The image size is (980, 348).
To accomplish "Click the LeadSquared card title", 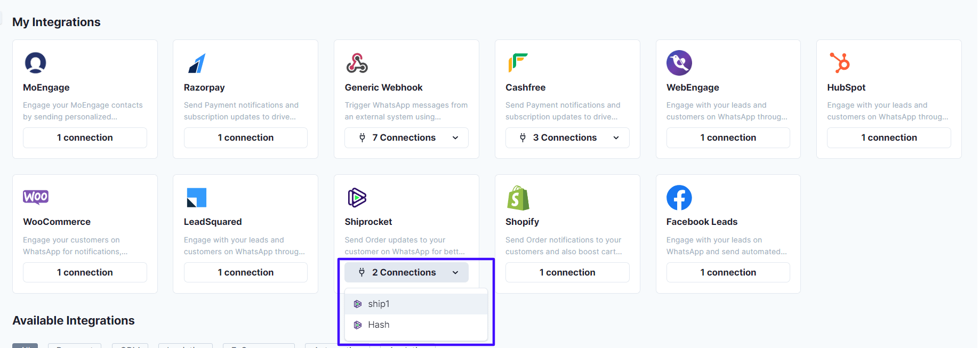I will point(213,222).
